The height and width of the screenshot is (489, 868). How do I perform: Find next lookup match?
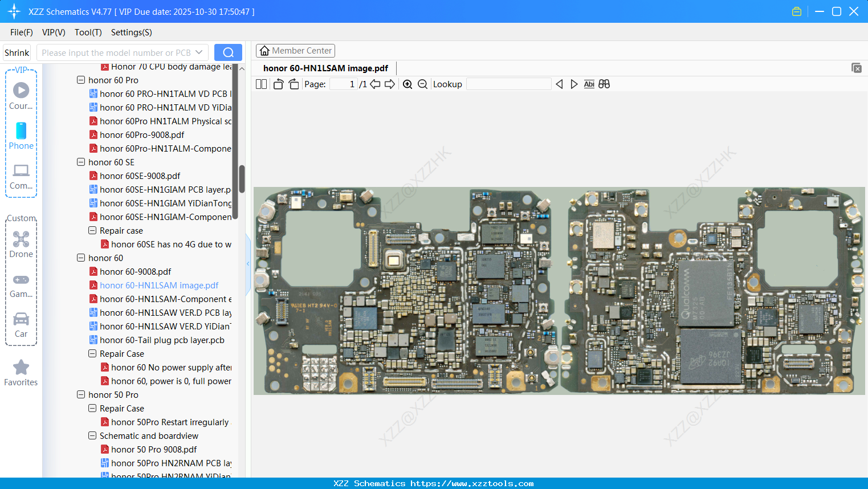(574, 84)
